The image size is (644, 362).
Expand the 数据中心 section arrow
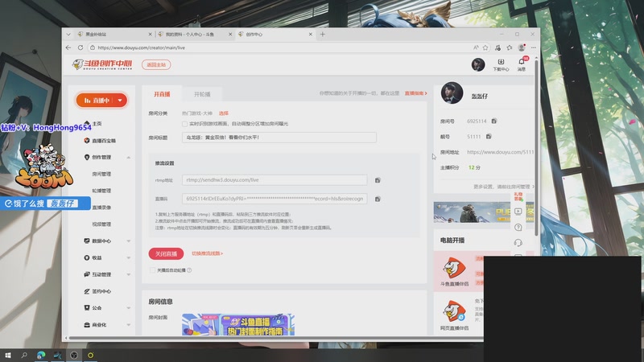coord(129,241)
